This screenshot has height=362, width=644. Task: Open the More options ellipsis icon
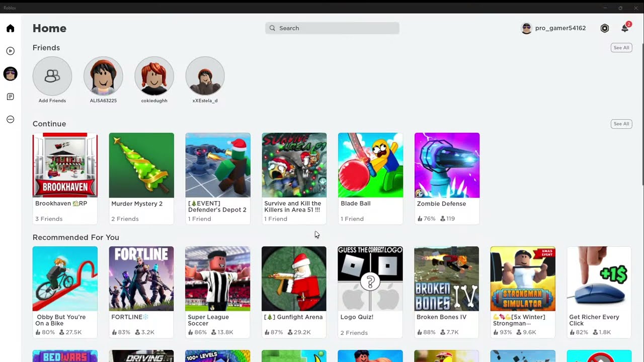click(10, 119)
